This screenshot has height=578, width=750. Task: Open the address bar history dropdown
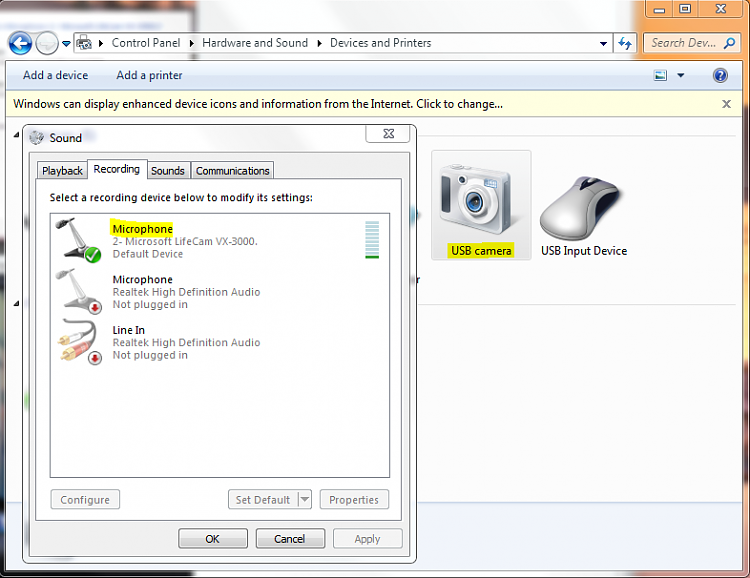point(603,44)
